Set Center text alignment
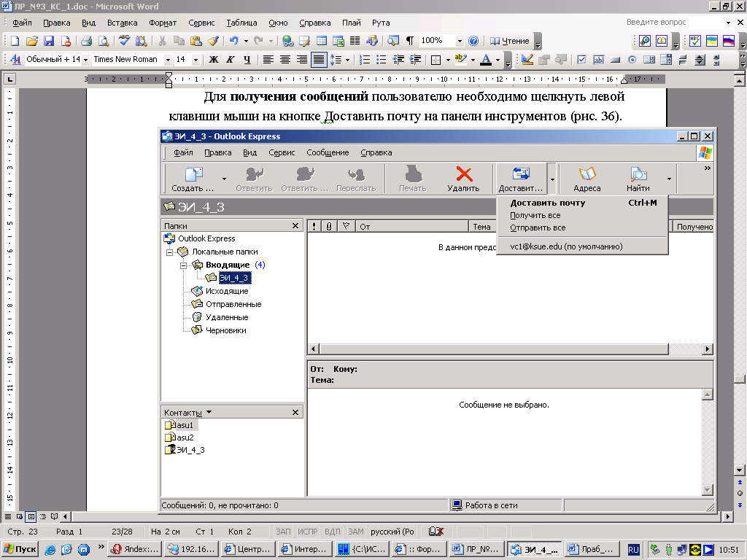The width and height of the screenshot is (747, 560). pyautogui.click(x=285, y=60)
